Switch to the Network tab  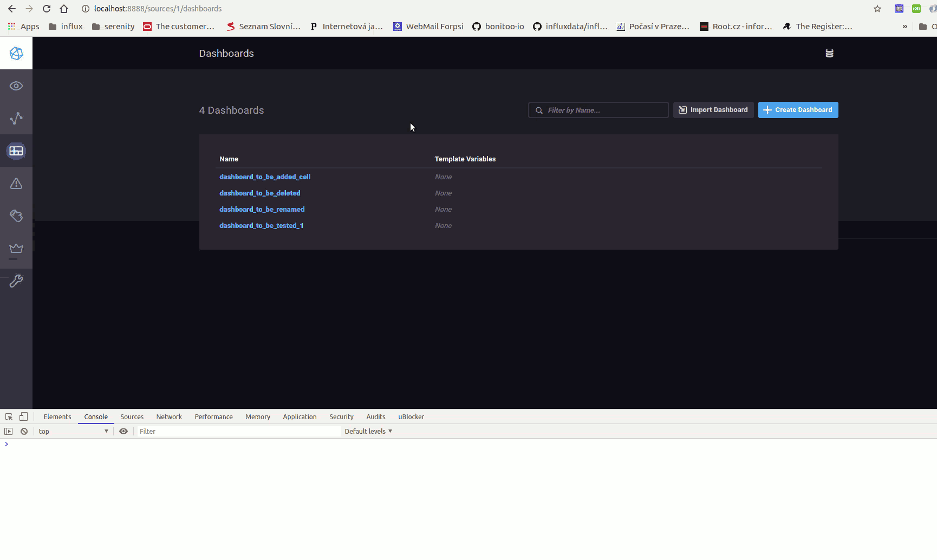tap(168, 416)
